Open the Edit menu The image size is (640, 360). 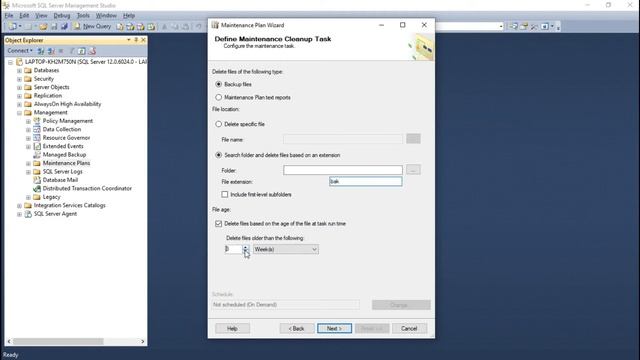(x=24, y=16)
